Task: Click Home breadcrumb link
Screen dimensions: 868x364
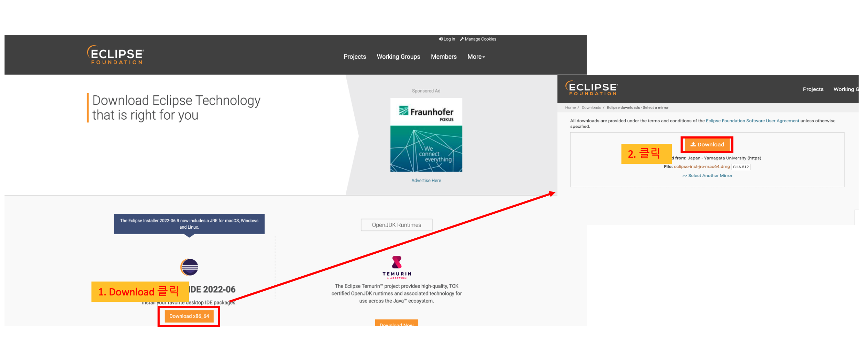Action: pos(570,108)
